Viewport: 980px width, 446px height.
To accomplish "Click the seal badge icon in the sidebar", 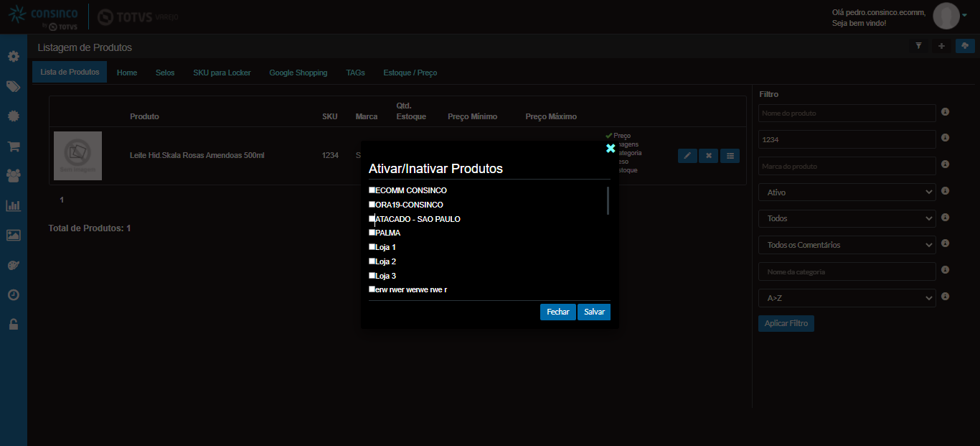I will tap(13, 116).
